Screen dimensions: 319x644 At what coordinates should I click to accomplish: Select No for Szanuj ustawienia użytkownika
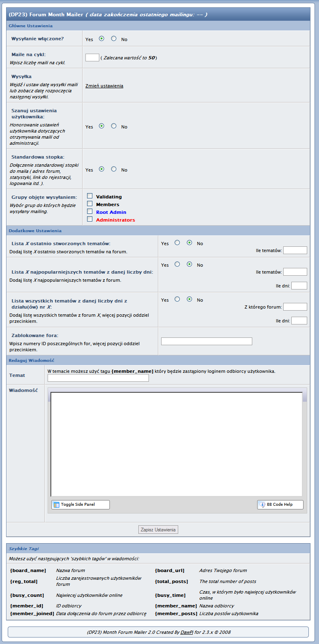pos(114,126)
